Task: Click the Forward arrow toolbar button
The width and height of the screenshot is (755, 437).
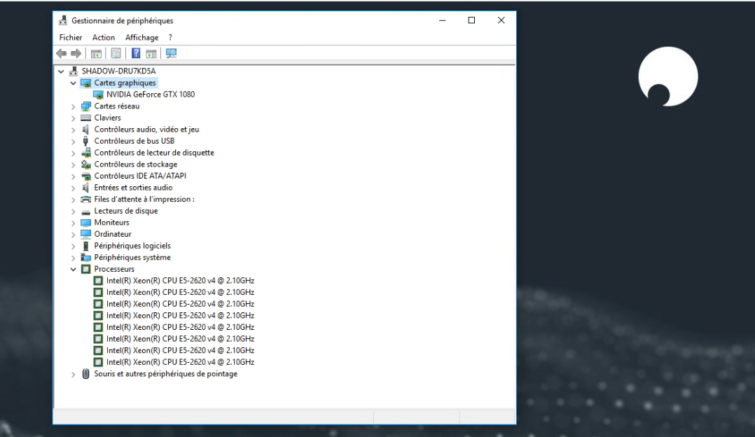Action: pos(76,53)
